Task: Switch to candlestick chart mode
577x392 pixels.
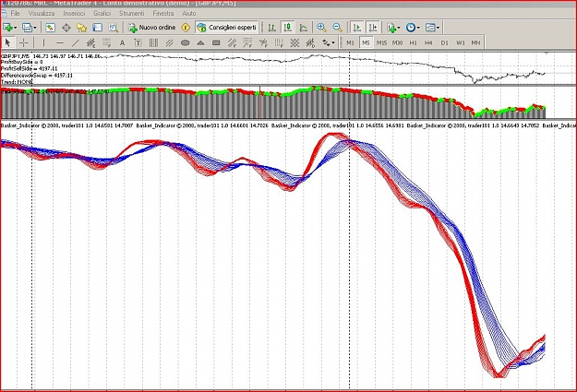Action: (x=288, y=28)
